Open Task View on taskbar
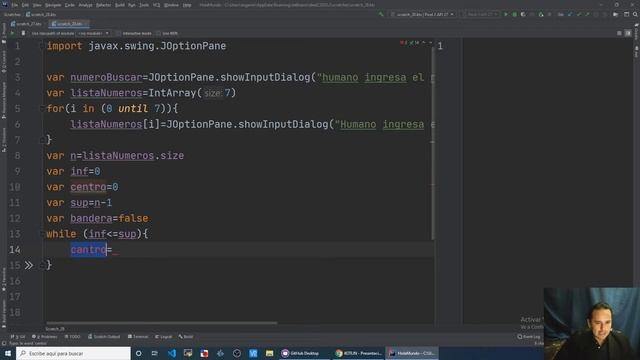Image resolution: width=640 pixels, height=360 pixels. [x=155, y=353]
